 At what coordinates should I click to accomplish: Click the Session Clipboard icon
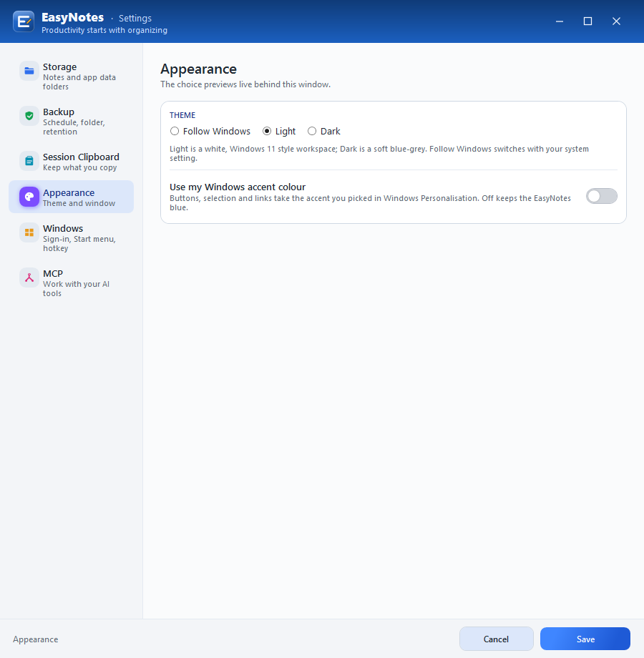click(x=29, y=161)
